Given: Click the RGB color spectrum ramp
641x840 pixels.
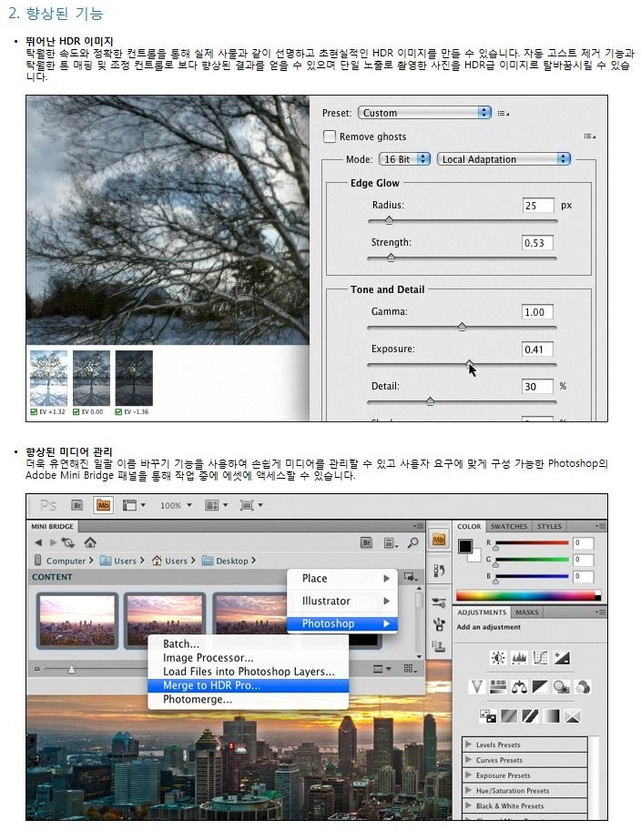Looking at the screenshot, I should (528, 595).
